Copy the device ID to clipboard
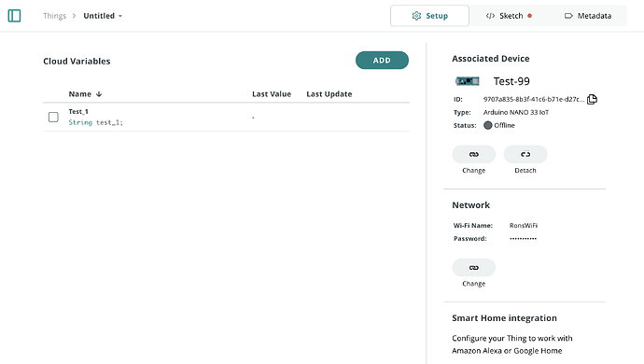The height and width of the screenshot is (364, 644). 592,99
